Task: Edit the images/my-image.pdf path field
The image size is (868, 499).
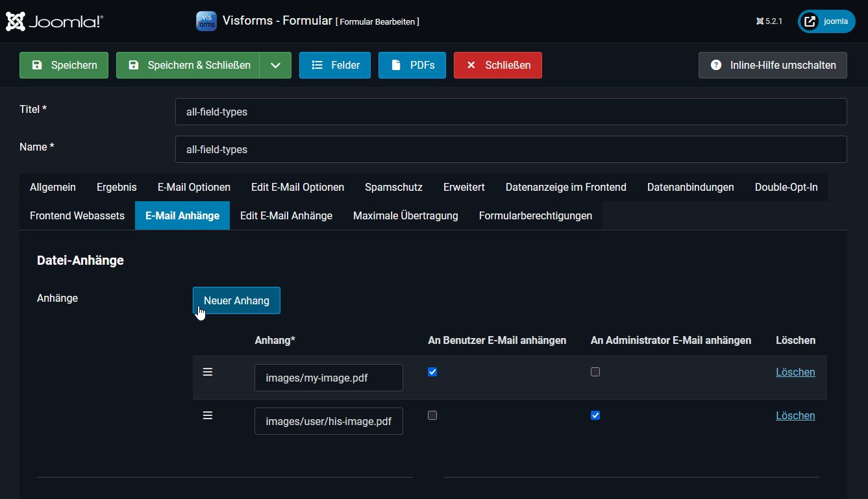Action: click(329, 377)
